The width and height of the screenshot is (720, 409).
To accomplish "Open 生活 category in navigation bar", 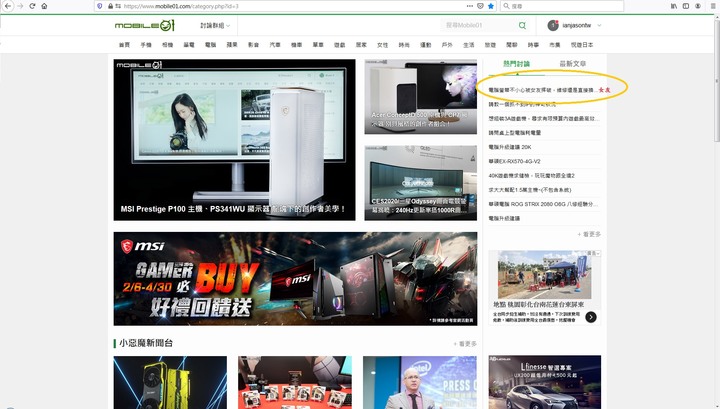I will 468,45.
